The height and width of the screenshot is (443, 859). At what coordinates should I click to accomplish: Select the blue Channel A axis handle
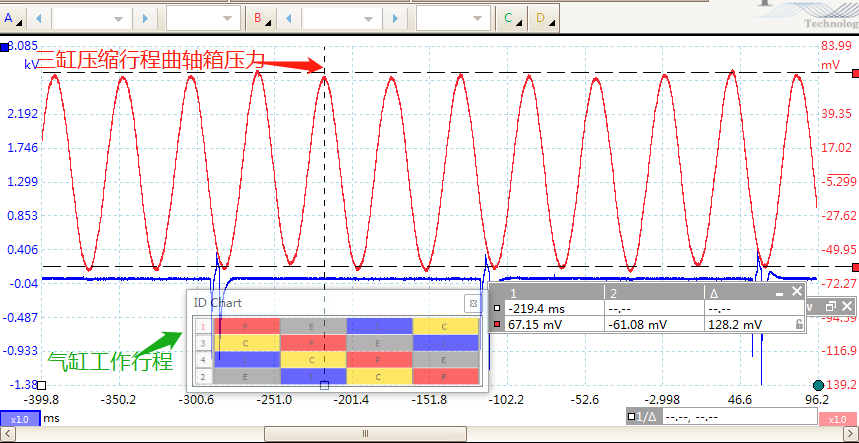tap(4, 48)
